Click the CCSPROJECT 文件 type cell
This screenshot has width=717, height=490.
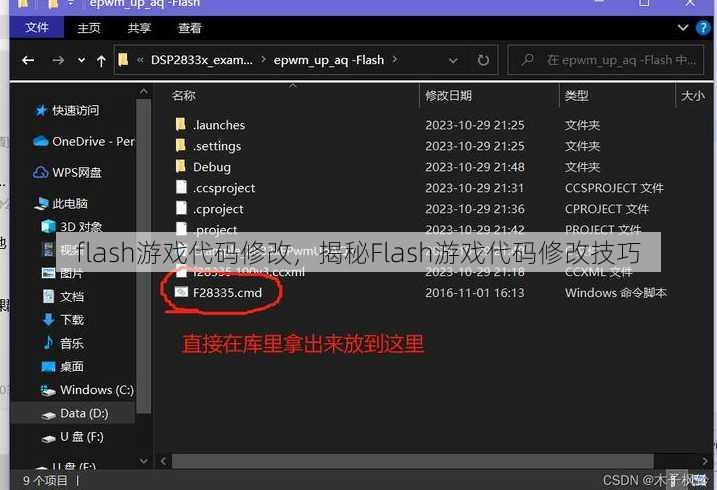coord(614,188)
